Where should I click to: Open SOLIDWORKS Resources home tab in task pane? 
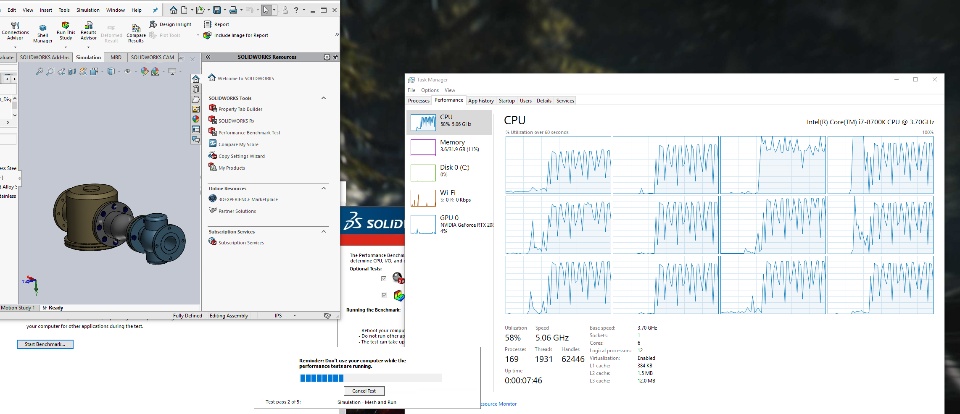coord(196,79)
